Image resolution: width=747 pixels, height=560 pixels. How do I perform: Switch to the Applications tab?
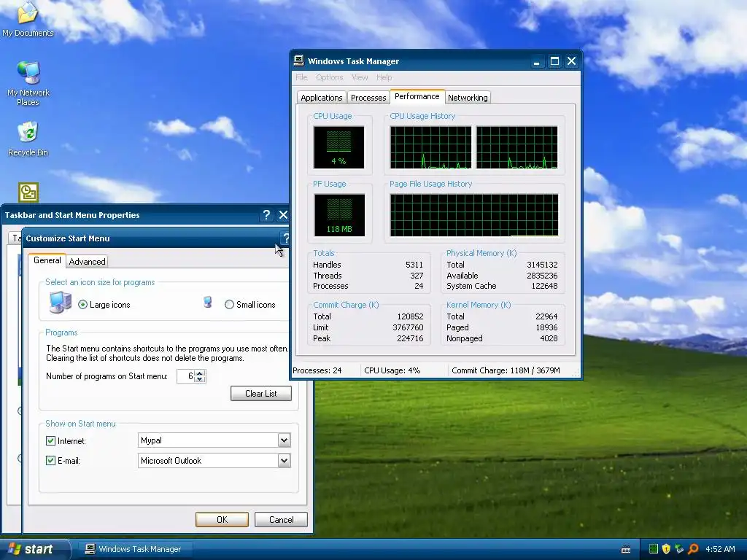coord(322,98)
